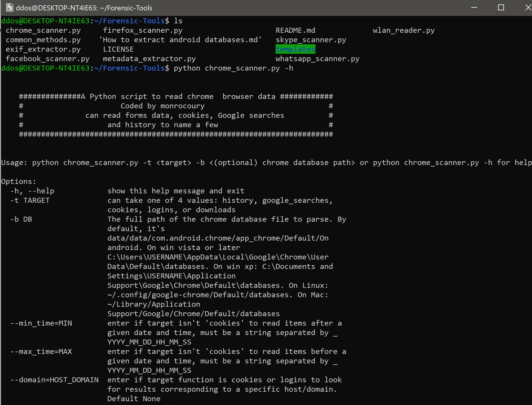Click the '~/.config/google-chrome/Default/databases.' path line
Screen dimensions: 532x405
pos(200,295)
